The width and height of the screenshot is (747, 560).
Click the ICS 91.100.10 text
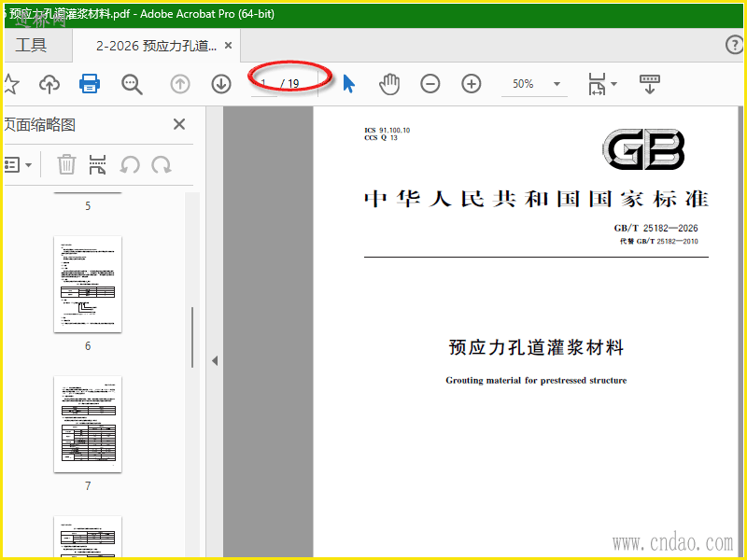click(387, 130)
